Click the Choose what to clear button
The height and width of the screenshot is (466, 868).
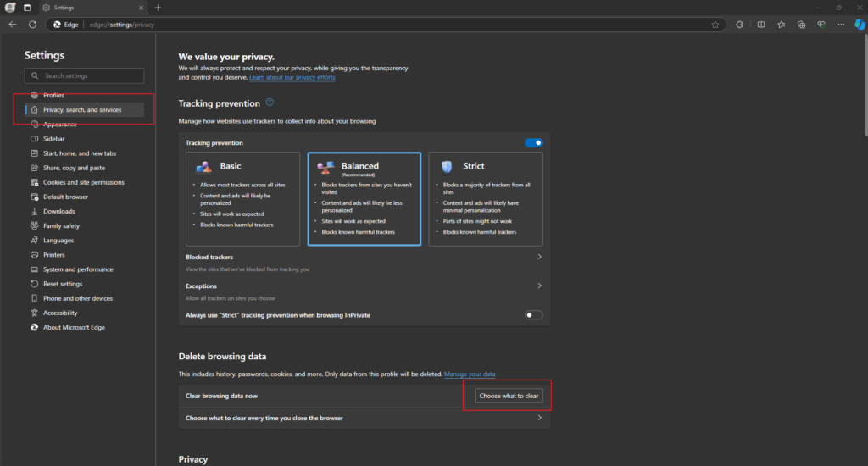tap(508, 396)
